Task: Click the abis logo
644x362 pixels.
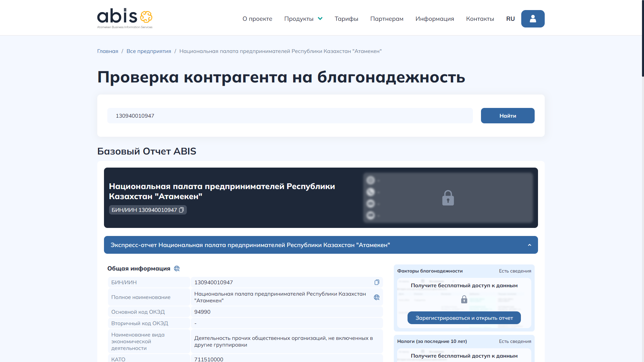Action: 124,18
